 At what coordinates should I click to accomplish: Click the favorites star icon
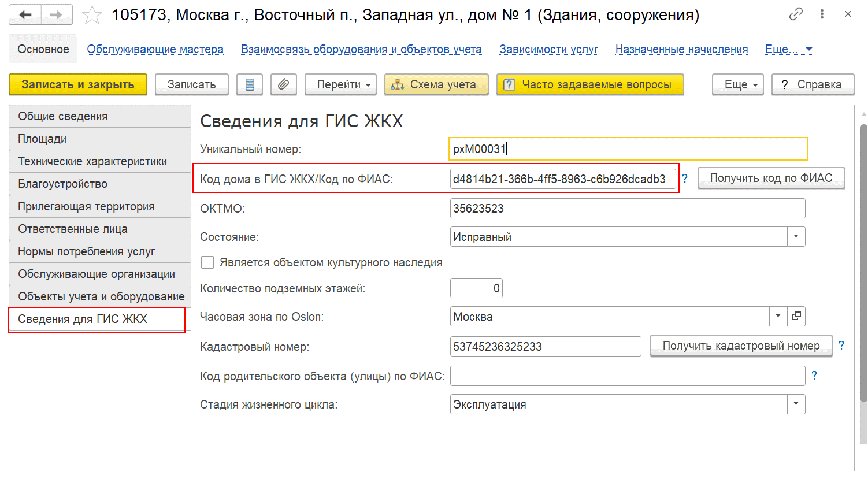(x=91, y=14)
